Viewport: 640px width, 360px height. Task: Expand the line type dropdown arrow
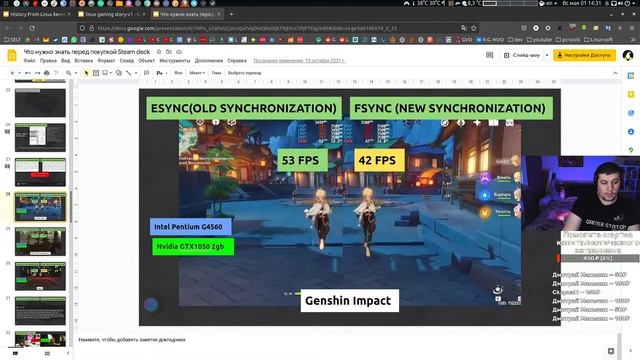click(x=136, y=73)
